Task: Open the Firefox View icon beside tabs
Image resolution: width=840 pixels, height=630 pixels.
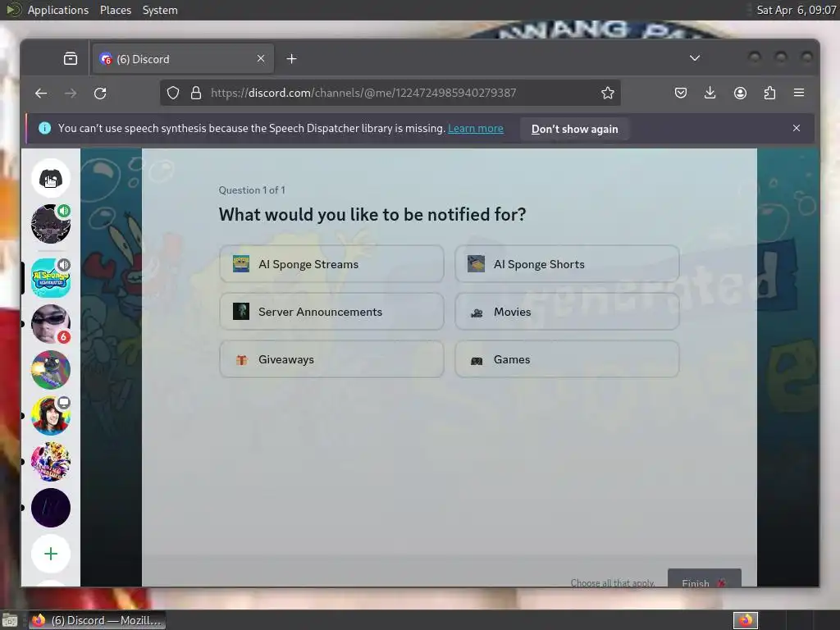Action: pos(71,59)
